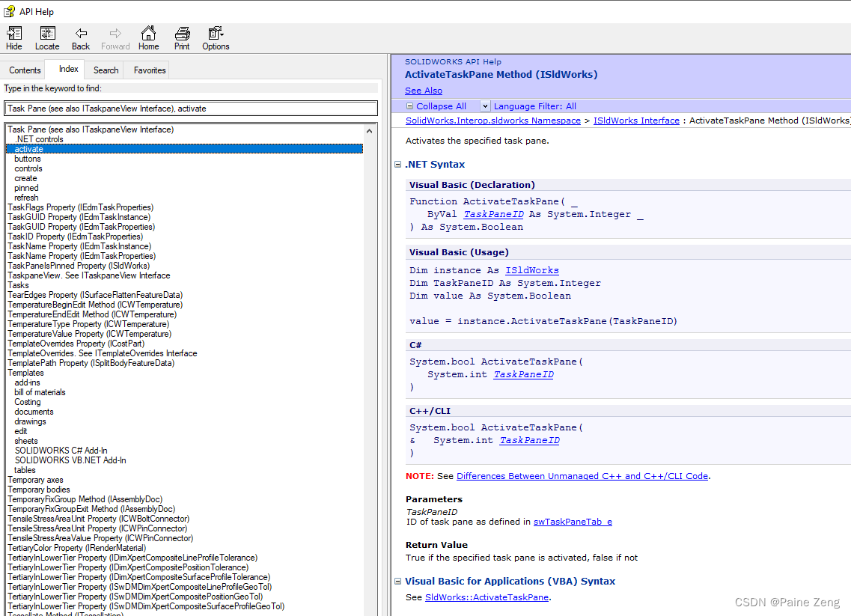Click the API Help title bar icon
Image resolution: width=851 pixels, height=616 pixels.
[9, 11]
